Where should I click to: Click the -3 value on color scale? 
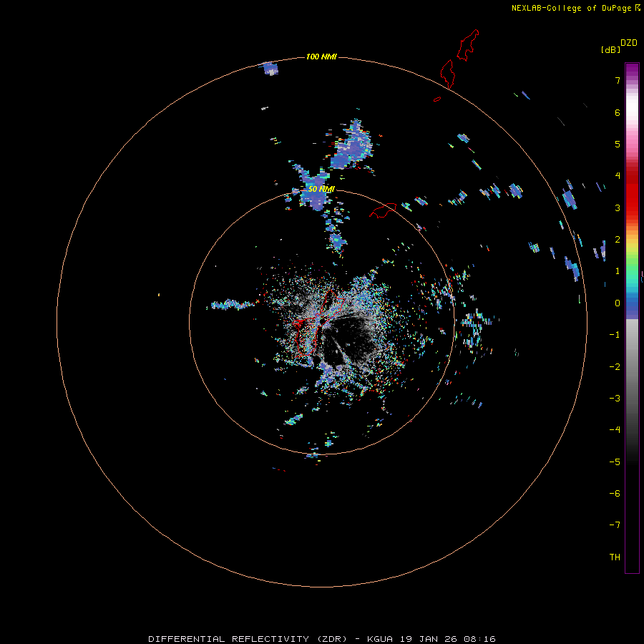click(x=615, y=399)
